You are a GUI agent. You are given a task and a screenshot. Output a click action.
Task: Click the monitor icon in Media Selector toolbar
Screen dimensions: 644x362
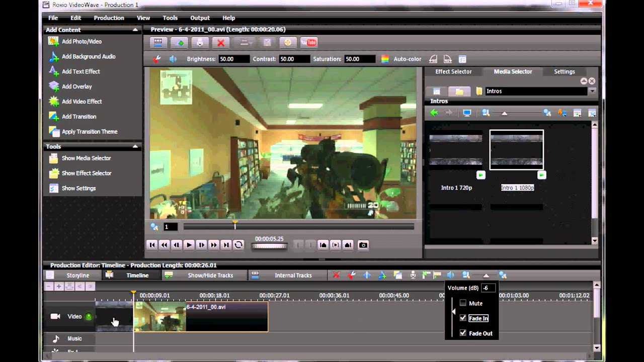467,113
